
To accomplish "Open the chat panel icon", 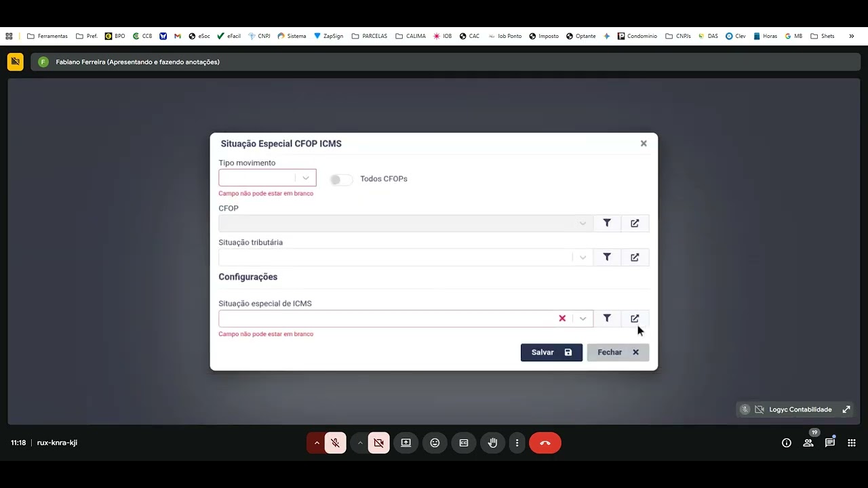I will coord(830,443).
